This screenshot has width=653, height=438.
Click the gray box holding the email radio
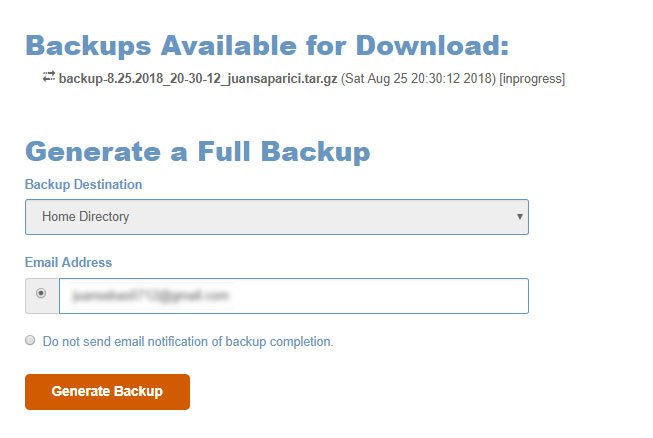click(42, 296)
